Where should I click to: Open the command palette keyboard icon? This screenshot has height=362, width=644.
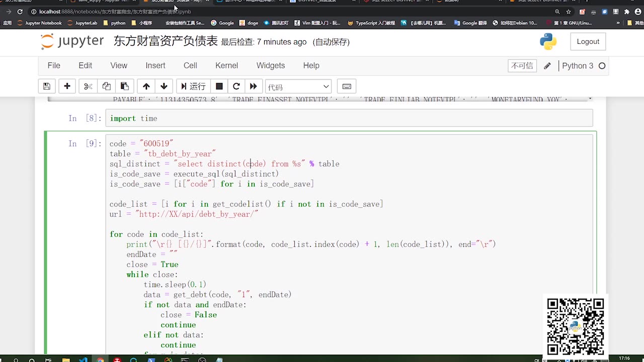[x=347, y=86]
